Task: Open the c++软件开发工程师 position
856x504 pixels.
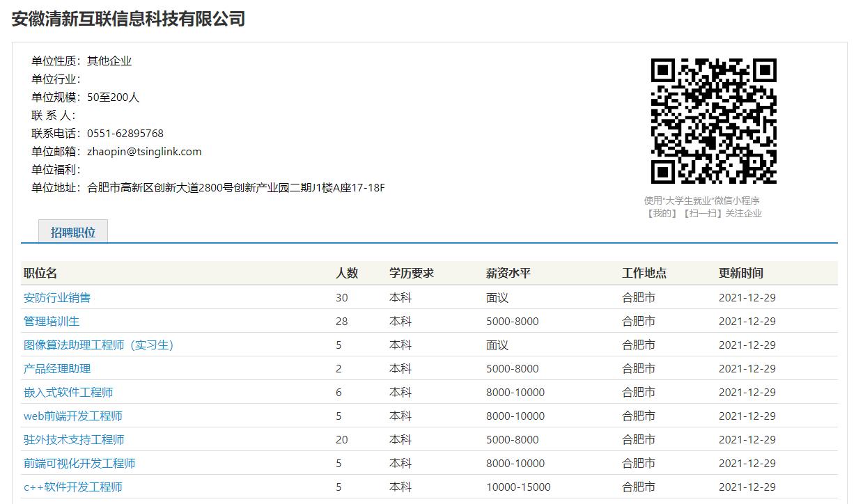Action: pyautogui.click(x=73, y=487)
